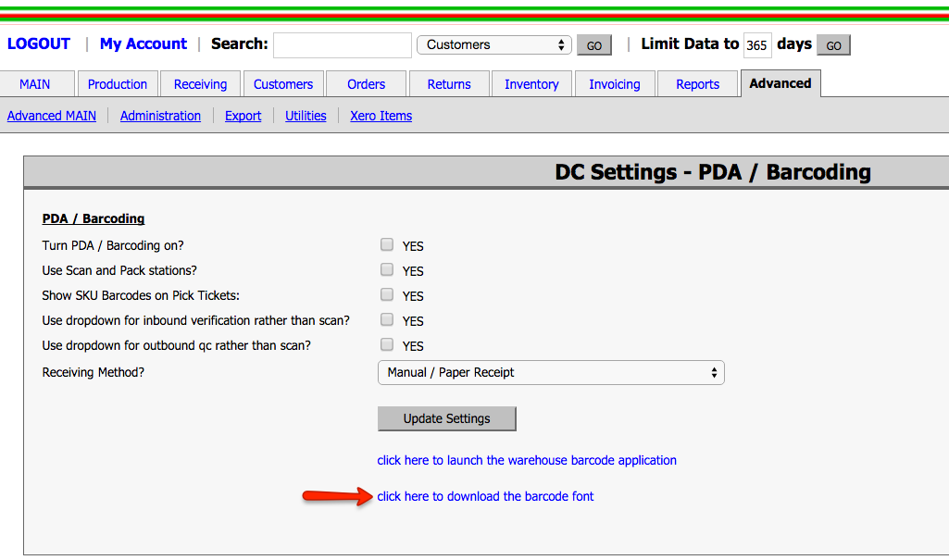949x560 pixels.
Task: Open the Export submenu link
Action: pos(243,116)
